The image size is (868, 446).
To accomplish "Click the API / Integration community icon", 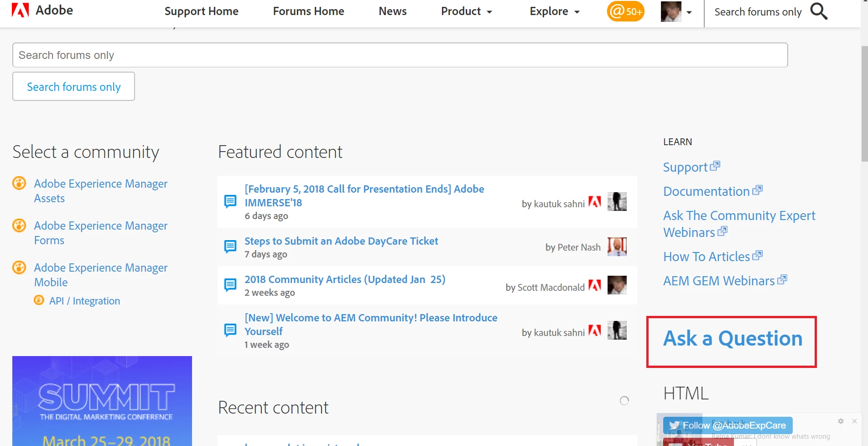I will coord(39,300).
